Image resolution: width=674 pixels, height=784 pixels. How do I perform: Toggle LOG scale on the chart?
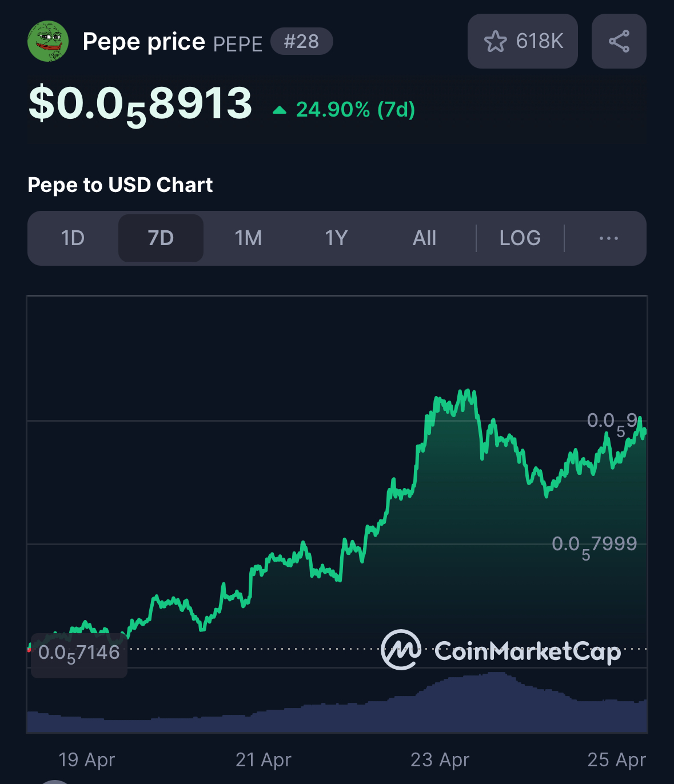point(520,238)
